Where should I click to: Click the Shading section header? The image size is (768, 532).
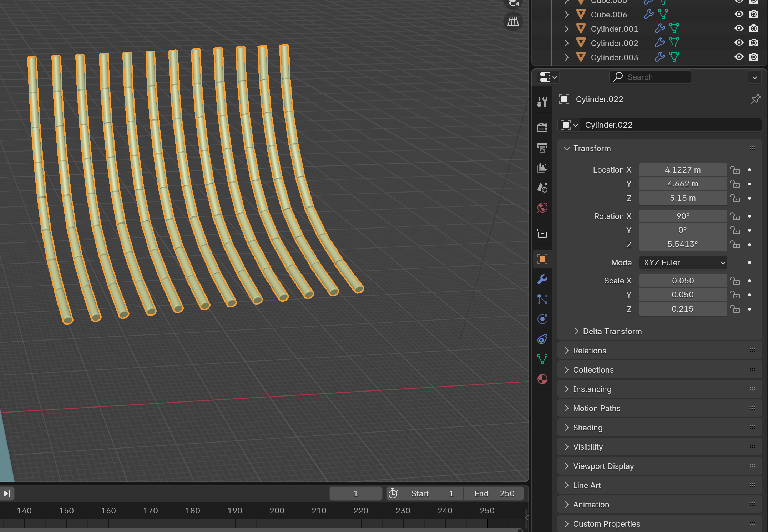(x=588, y=427)
